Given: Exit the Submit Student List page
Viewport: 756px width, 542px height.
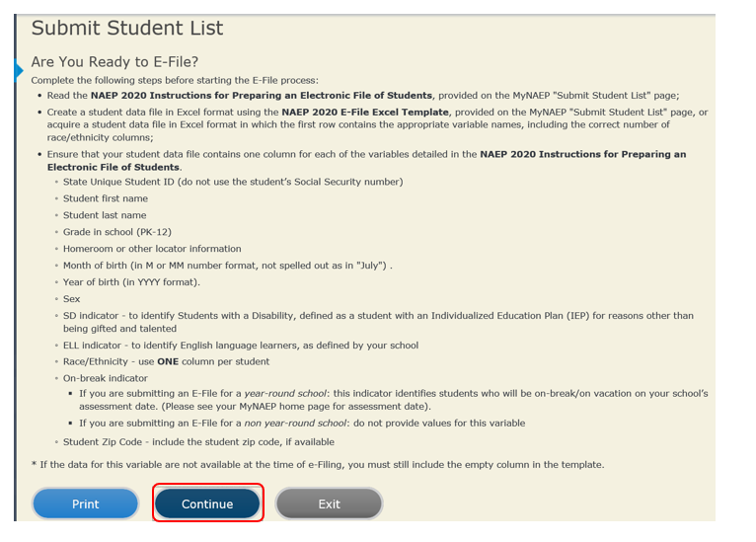Looking at the screenshot, I should pyautogui.click(x=329, y=503).
